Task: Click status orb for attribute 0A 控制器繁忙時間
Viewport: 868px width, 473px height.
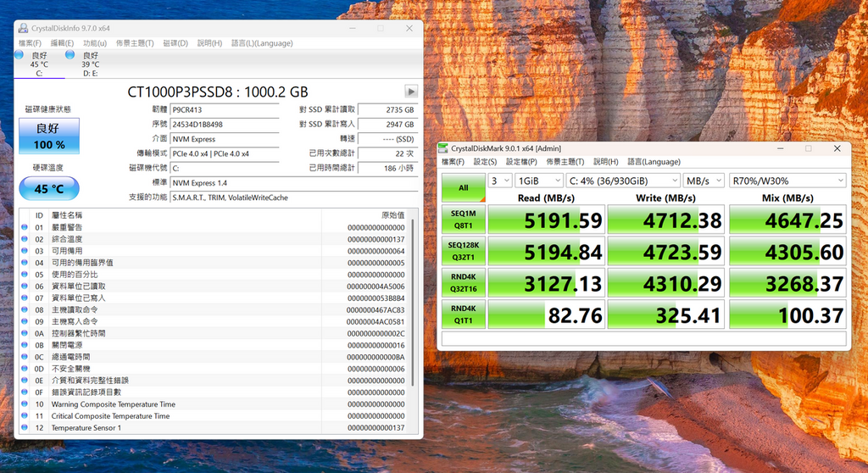Action: [25, 333]
